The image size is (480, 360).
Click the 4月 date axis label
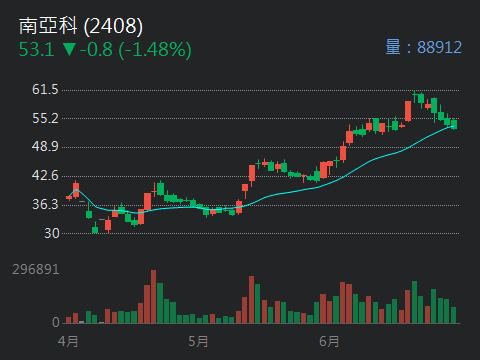point(68,342)
